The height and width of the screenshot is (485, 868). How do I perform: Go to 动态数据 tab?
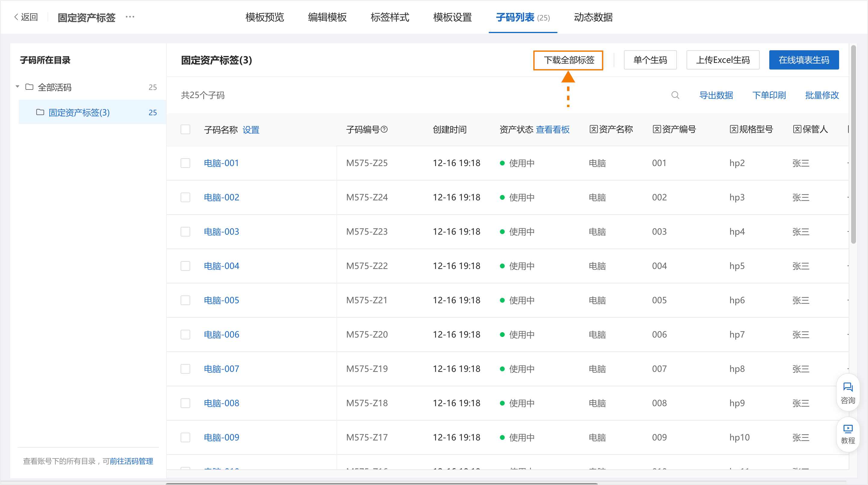pyautogui.click(x=594, y=17)
